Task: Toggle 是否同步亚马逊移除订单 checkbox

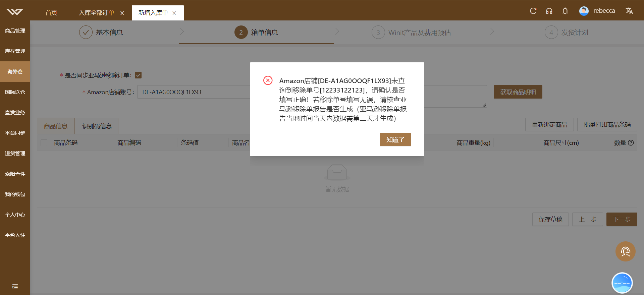Action: point(138,75)
